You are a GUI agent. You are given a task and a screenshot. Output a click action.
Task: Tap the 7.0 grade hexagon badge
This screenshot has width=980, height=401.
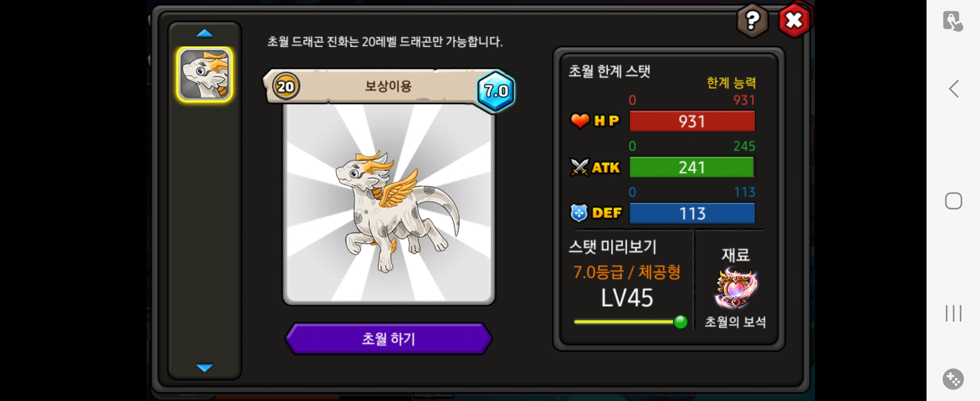[x=496, y=91]
